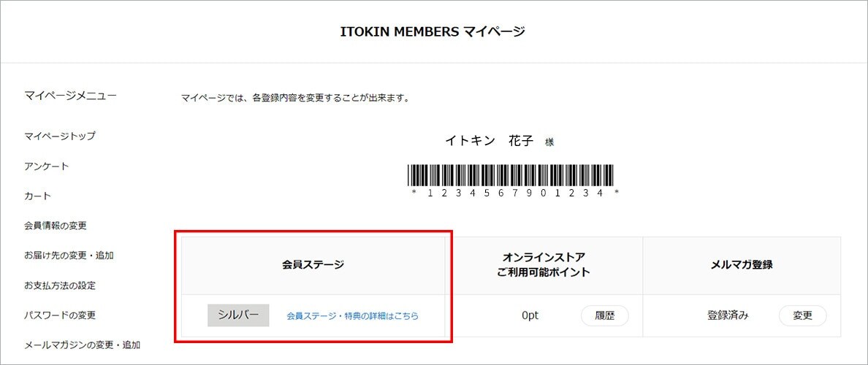Choose お届け先の変更・追加 in the sidebar
Image resolution: width=868 pixels, height=365 pixels.
click(x=69, y=255)
